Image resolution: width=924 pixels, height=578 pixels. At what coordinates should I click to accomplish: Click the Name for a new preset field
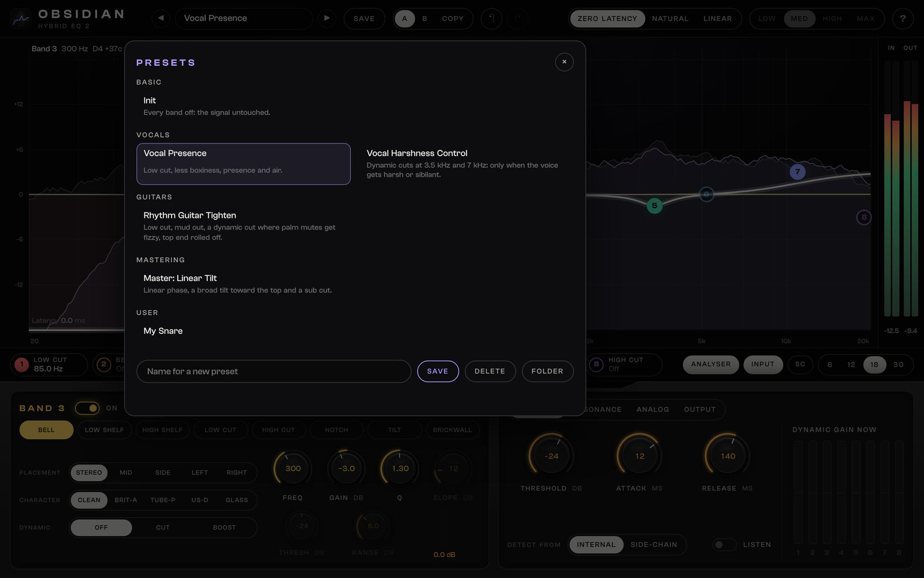(274, 371)
